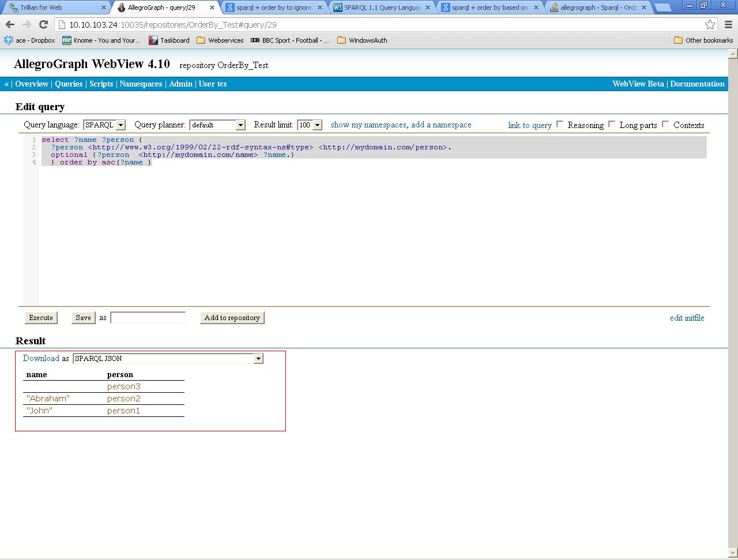The width and height of the screenshot is (738, 560).
Task: Close the Trillian for Web tab
Action: coord(104,7)
